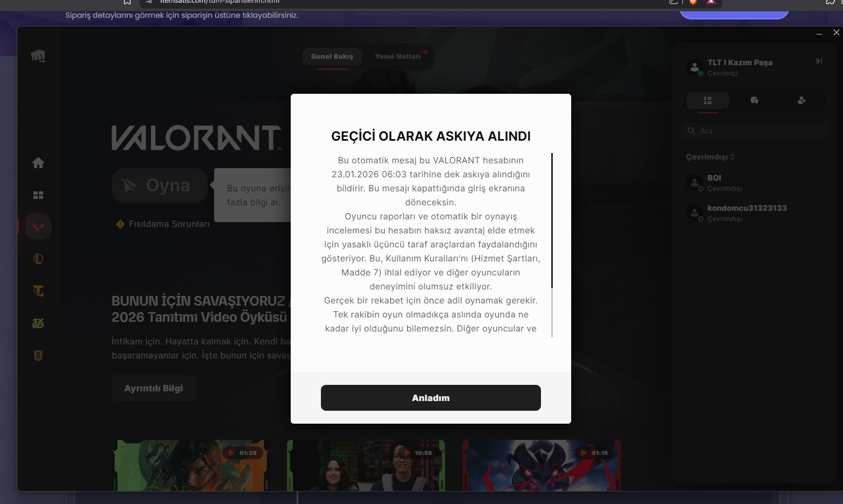Click TLT I Kazım Paşa profile avatar
Image resolution: width=843 pixels, height=504 pixels.
(x=695, y=67)
